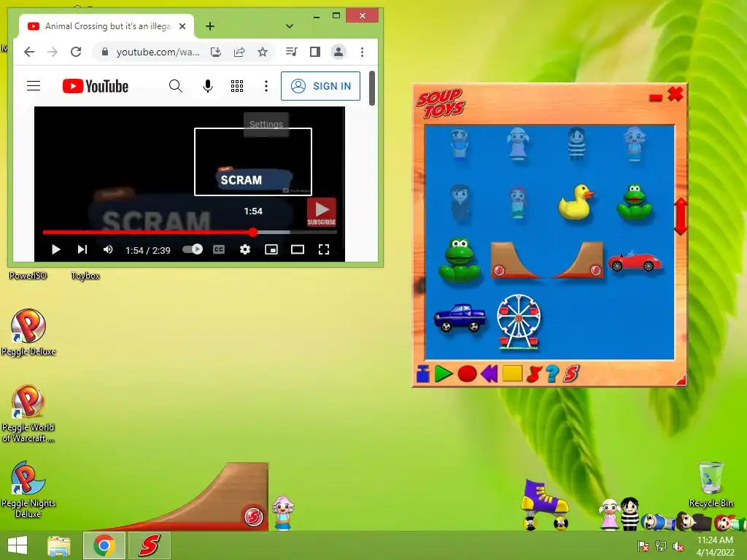This screenshot has width=747, height=560.
Task: Toggle theater mode in YouTube player
Action: tap(298, 249)
